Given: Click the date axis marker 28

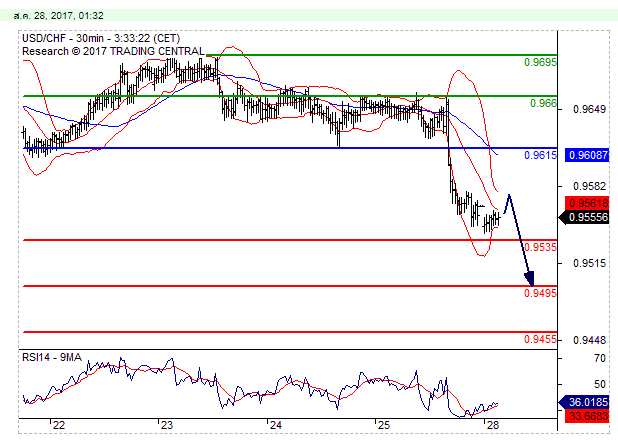Looking at the screenshot, I should [493, 425].
